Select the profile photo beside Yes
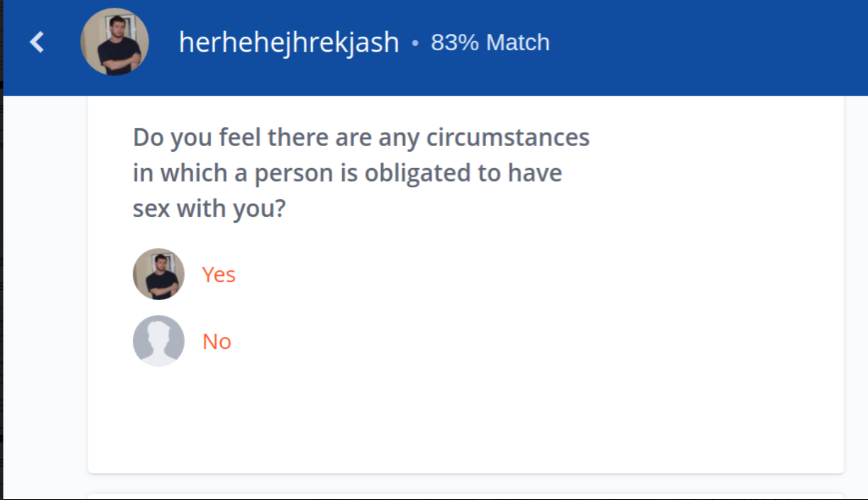The image size is (868, 500). coord(159,274)
